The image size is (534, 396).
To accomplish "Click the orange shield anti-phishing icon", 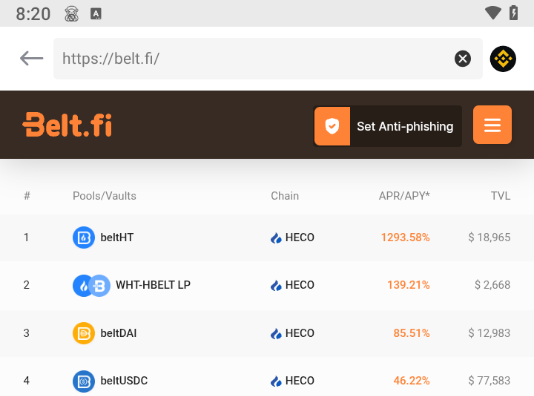I will coord(332,126).
